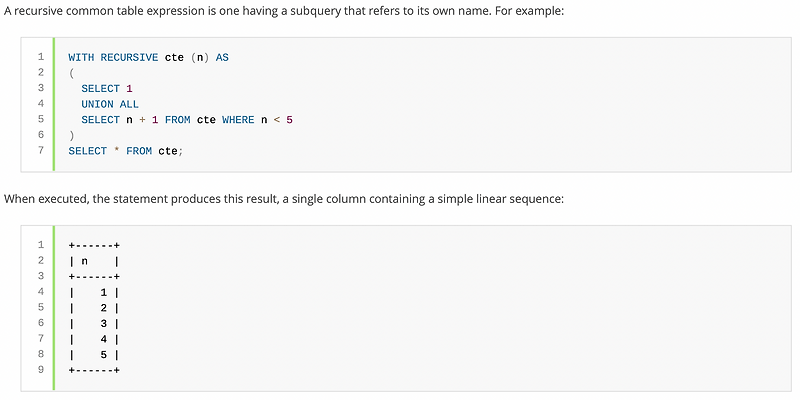Viewport: 800px width, 400px height.
Task: Click the opening parenthesis on query line 2
Action: pyautogui.click(x=72, y=73)
